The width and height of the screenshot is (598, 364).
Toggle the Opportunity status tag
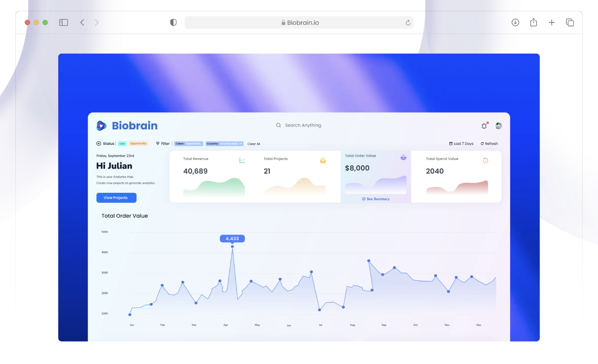pyautogui.click(x=138, y=144)
